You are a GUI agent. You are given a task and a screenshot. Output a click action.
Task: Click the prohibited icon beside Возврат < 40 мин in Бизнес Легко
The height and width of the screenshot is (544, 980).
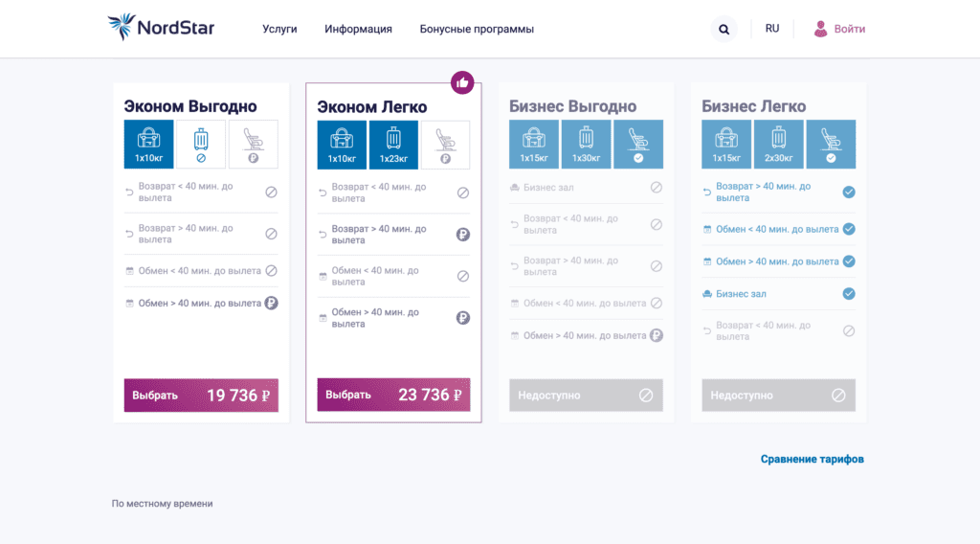click(x=848, y=330)
